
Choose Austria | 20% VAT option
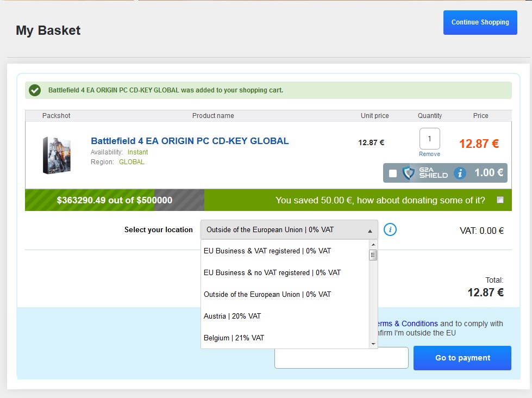285,316
